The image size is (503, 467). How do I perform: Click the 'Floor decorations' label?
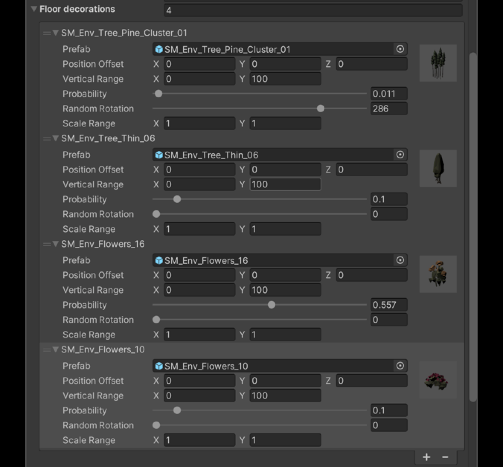coord(77,9)
